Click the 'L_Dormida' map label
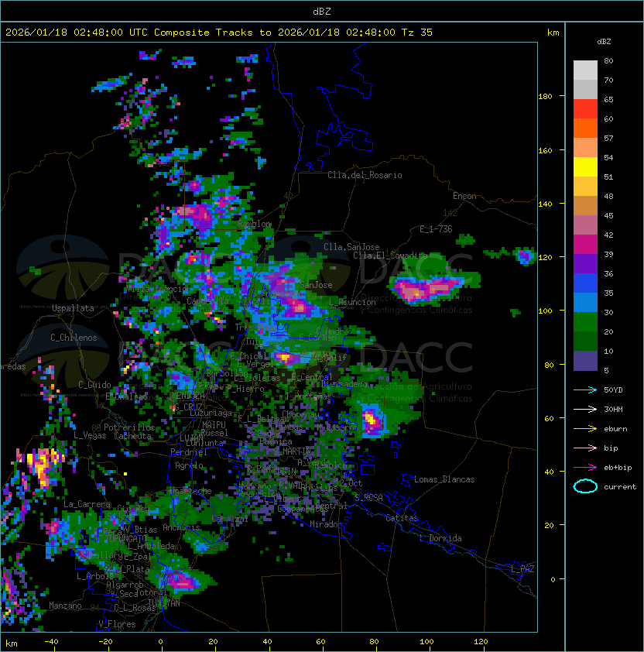This screenshot has height=652, width=644. tap(440, 538)
